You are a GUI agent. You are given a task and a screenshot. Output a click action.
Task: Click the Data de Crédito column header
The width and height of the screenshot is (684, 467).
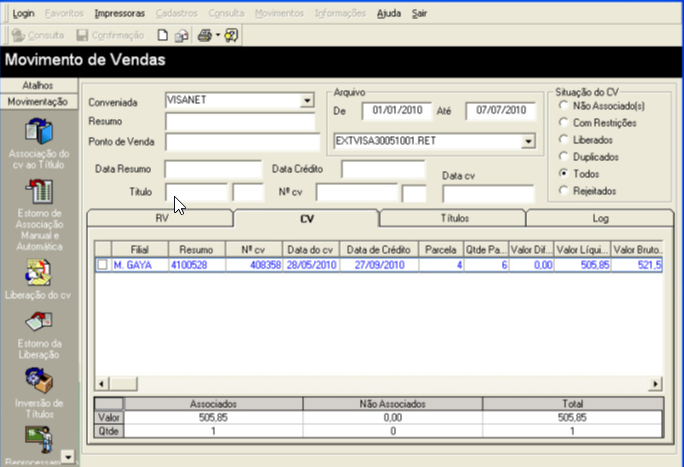pyautogui.click(x=379, y=249)
